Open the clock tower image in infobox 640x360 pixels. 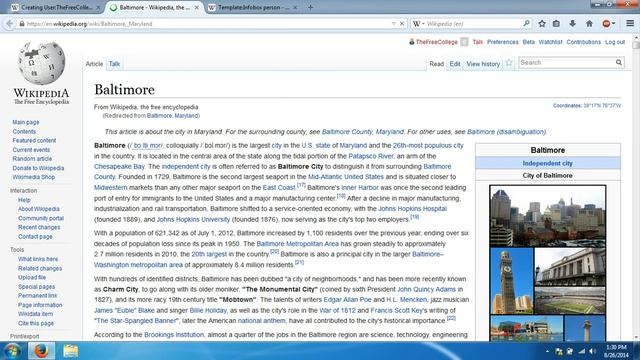[x=511, y=281]
